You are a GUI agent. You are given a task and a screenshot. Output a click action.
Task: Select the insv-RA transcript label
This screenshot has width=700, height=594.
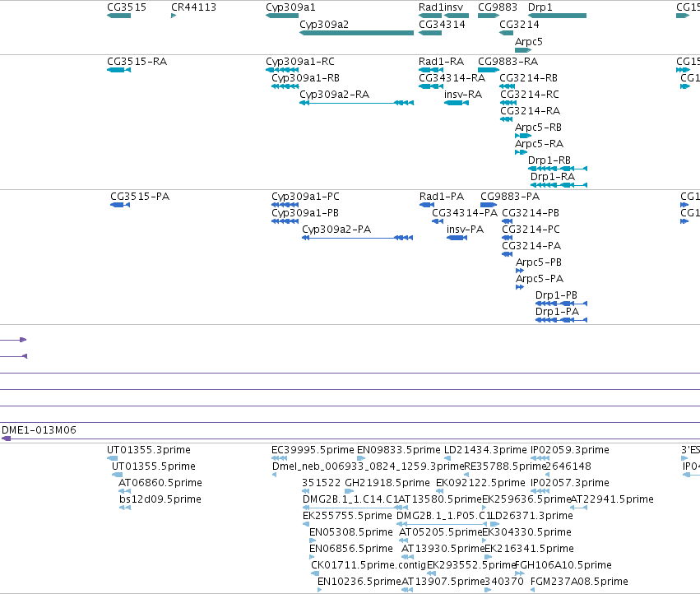click(x=463, y=95)
